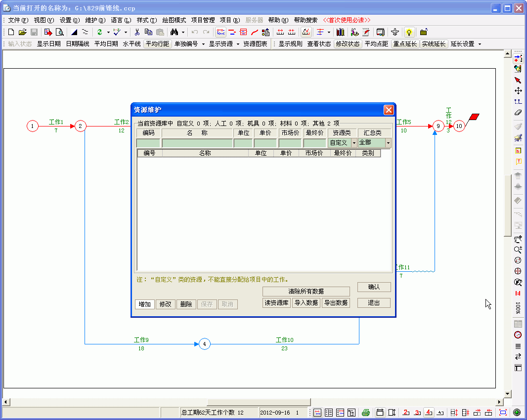Viewport: 527px width, 420px height.
Task: Cut selection with the scissors icon
Action: [137, 32]
